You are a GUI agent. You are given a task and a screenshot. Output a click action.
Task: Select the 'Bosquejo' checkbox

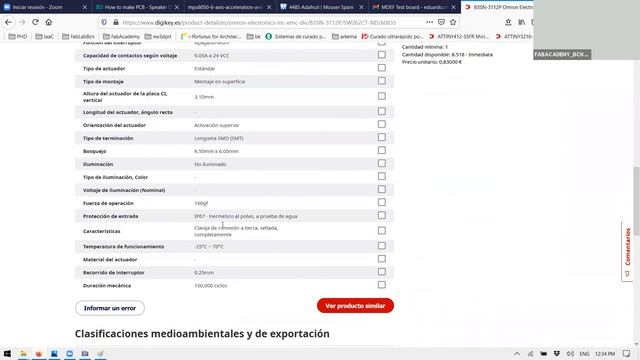(x=382, y=150)
